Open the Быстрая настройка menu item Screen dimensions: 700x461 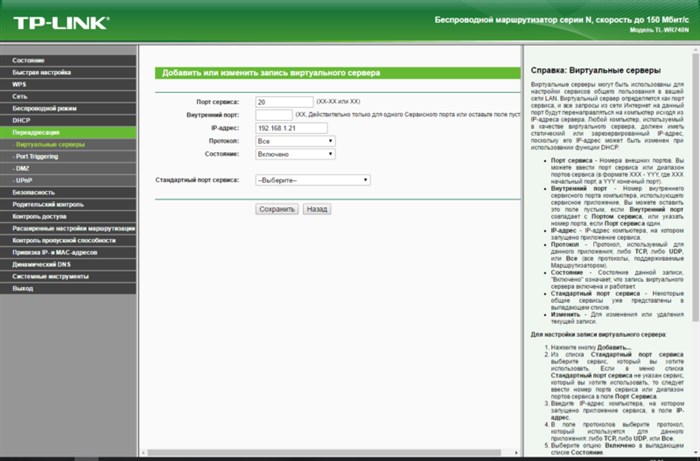pos(68,72)
